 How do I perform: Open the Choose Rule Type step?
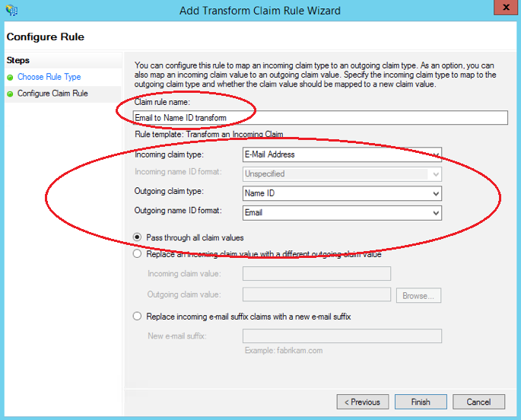pyautogui.click(x=49, y=77)
